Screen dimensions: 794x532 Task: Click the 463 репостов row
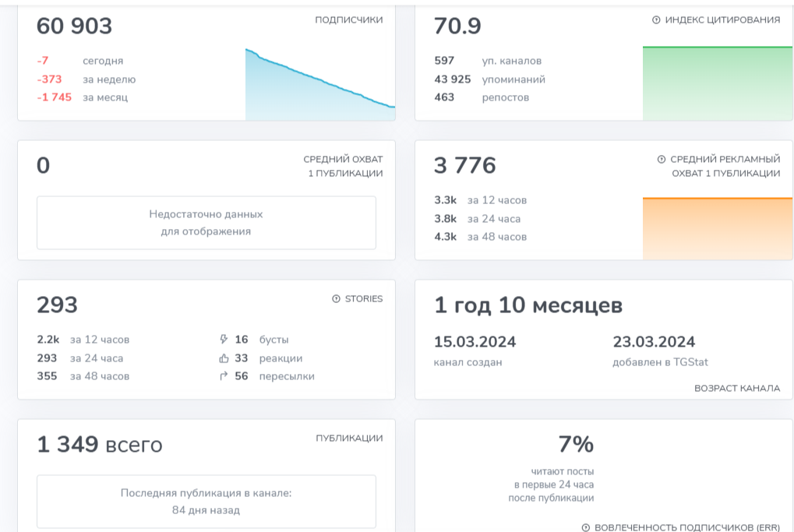482,97
